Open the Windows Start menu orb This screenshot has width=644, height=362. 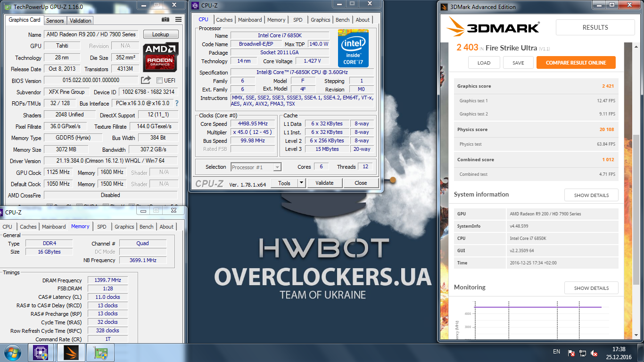click(12, 353)
